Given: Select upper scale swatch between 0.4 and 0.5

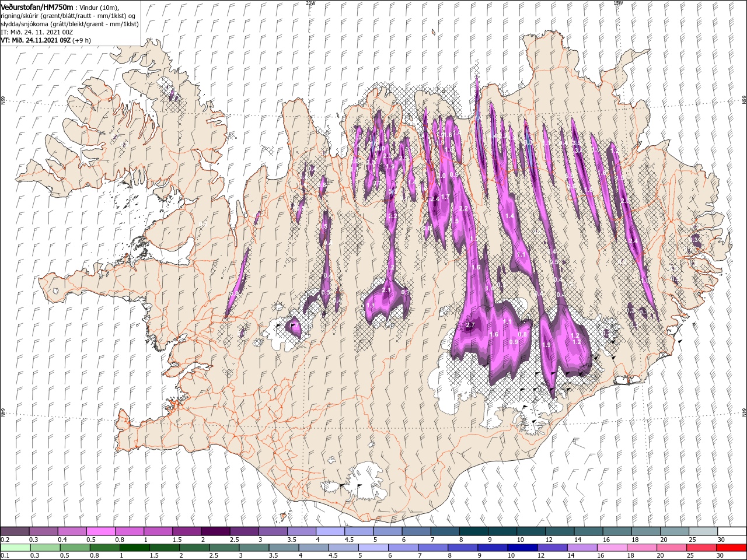Looking at the screenshot, I should point(72,531).
